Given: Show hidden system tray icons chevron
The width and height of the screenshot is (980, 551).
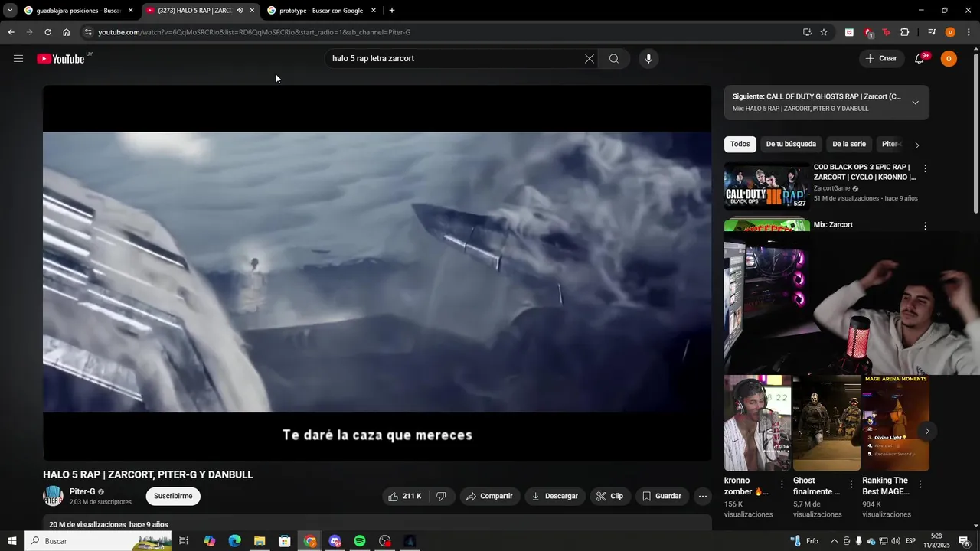Looking at the screenshot, I should [835, 541].
